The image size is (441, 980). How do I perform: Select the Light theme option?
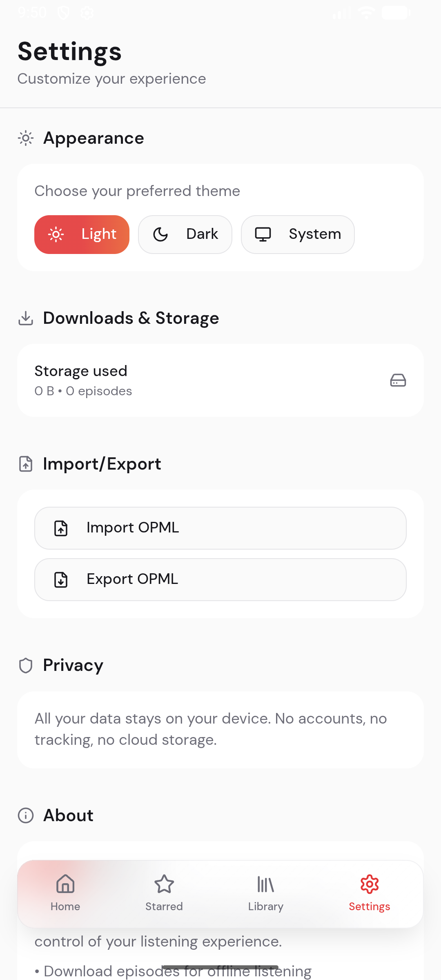click(82, 234)
